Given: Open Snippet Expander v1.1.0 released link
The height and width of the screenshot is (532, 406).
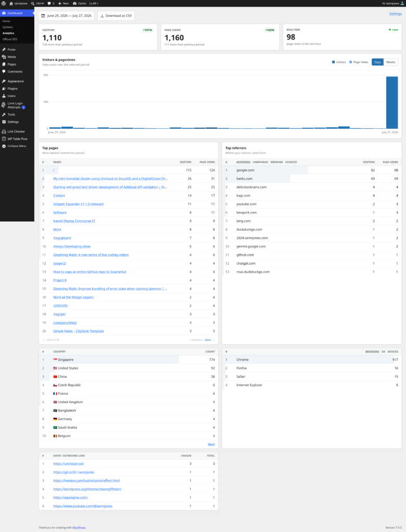Looking at the screenshot, I should click(x=78, y=204).
